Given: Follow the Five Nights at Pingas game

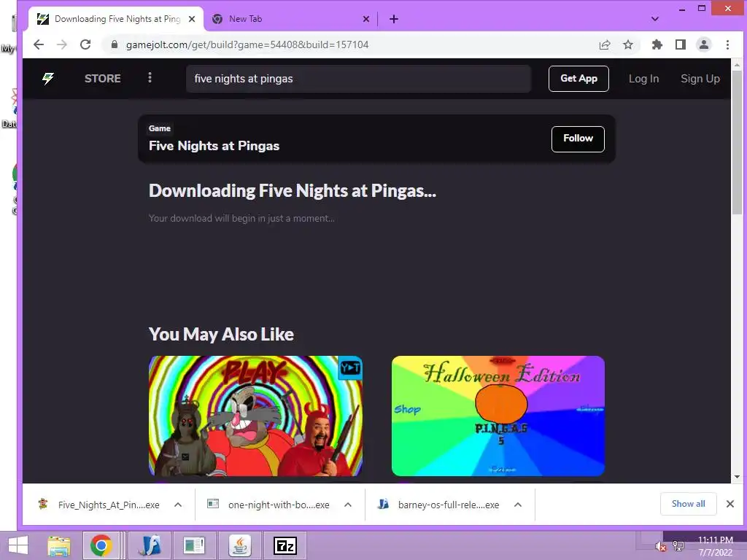Looking at the screenshot, I should click(x=578, y=139).
